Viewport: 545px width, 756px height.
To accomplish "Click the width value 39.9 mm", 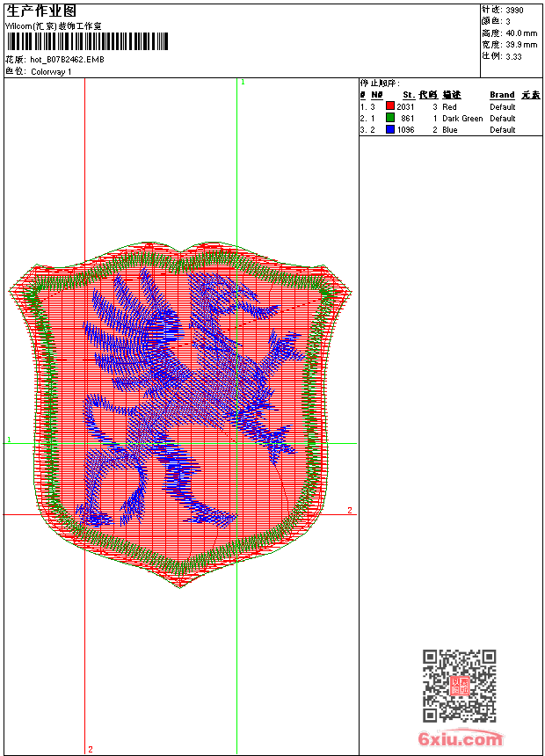I will [x=521, y=44].
